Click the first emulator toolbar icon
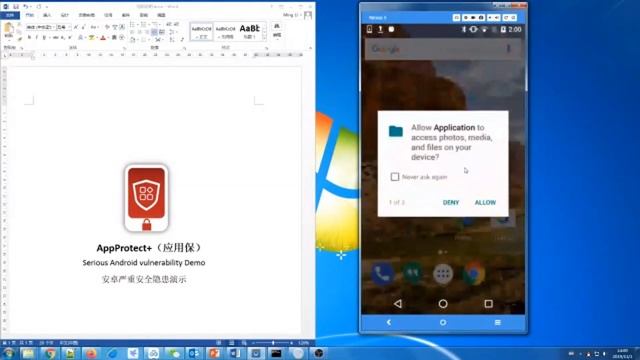Screen dimensions: 640x360 (x=456, y=18)
